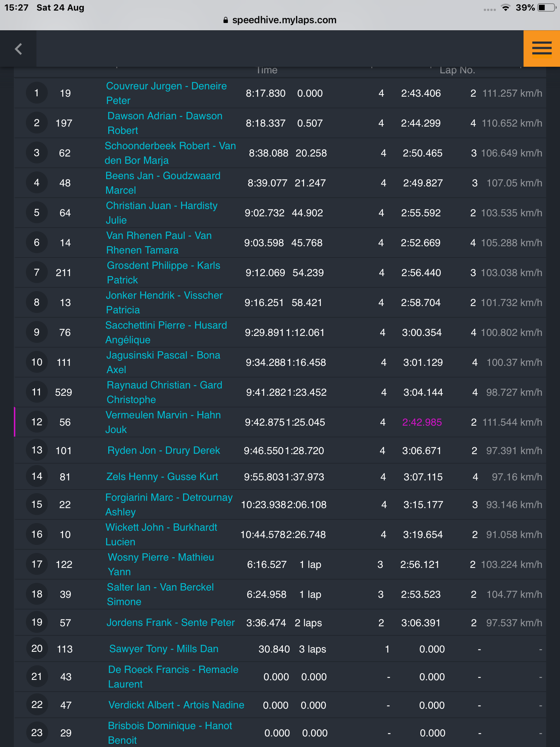Image resolution: width=560 pixels, height=747 pixels.
Task: Tap the lock icon in address bar
Action: [226, 20]
